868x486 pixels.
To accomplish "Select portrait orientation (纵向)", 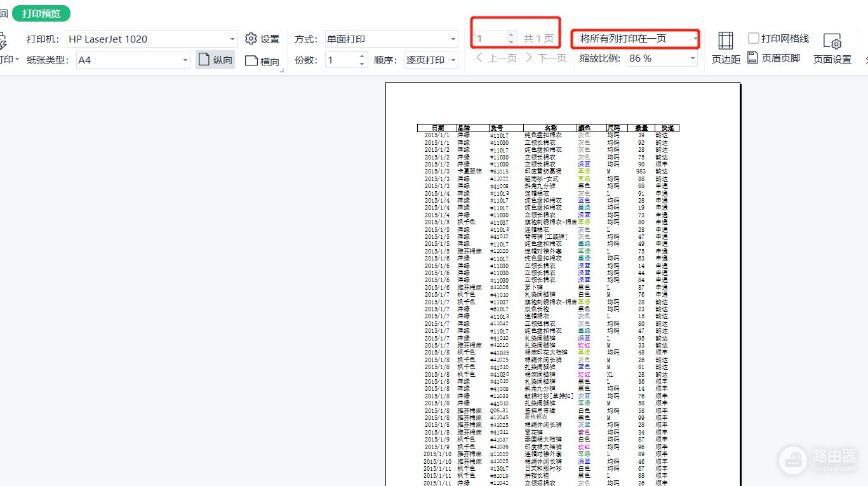I will (x=215, y=60).
